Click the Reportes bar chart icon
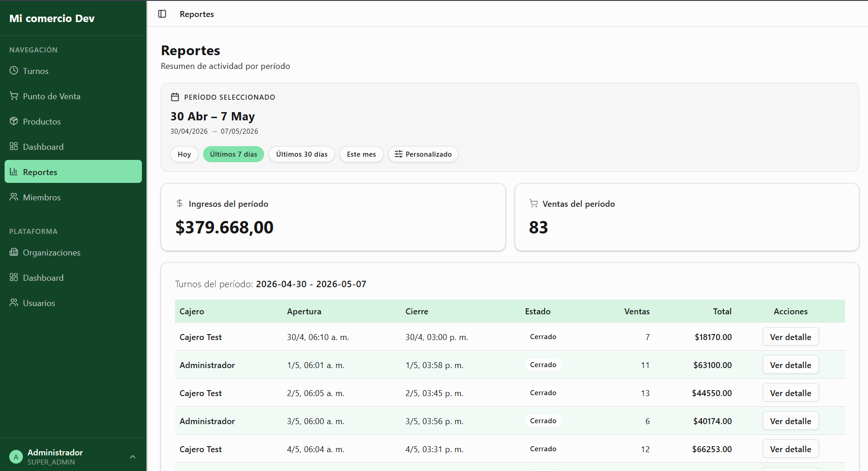The image size is (868, 471). pyautogui.click(x=14, y=172)
